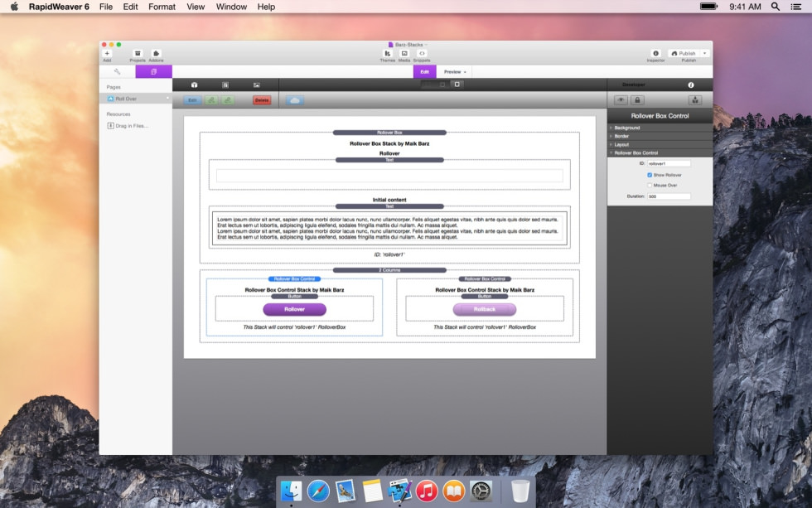
Task: Expand the Layout settings section
Action: tap(660, 144)
